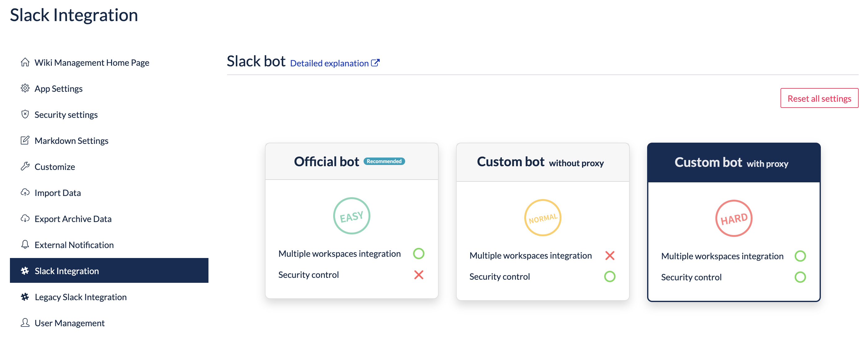
Task: Click Multiple workspaces integration text on Custom bot with proxy
Action: point(722,256)
